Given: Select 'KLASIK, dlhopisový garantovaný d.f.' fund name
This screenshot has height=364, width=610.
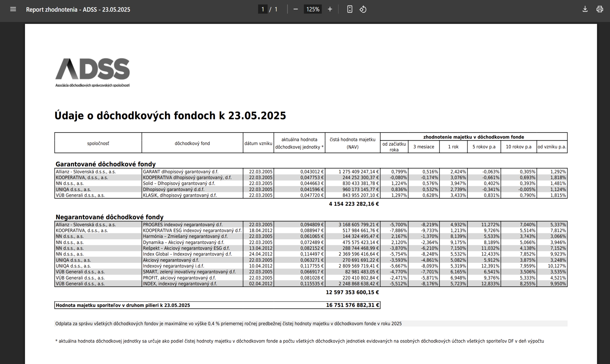Looking at the screenshot, I should pos(180,195).
